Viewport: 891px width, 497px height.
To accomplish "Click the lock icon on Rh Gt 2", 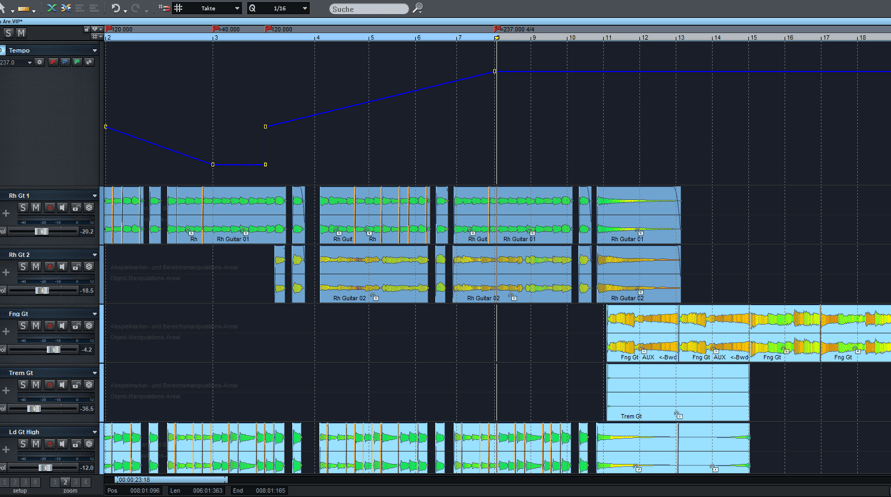I will pos(76,267).
